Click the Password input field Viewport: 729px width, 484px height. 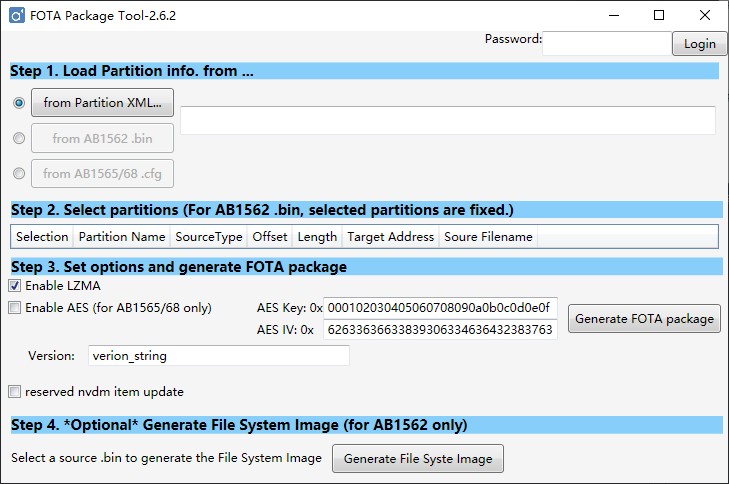[606, 42]
